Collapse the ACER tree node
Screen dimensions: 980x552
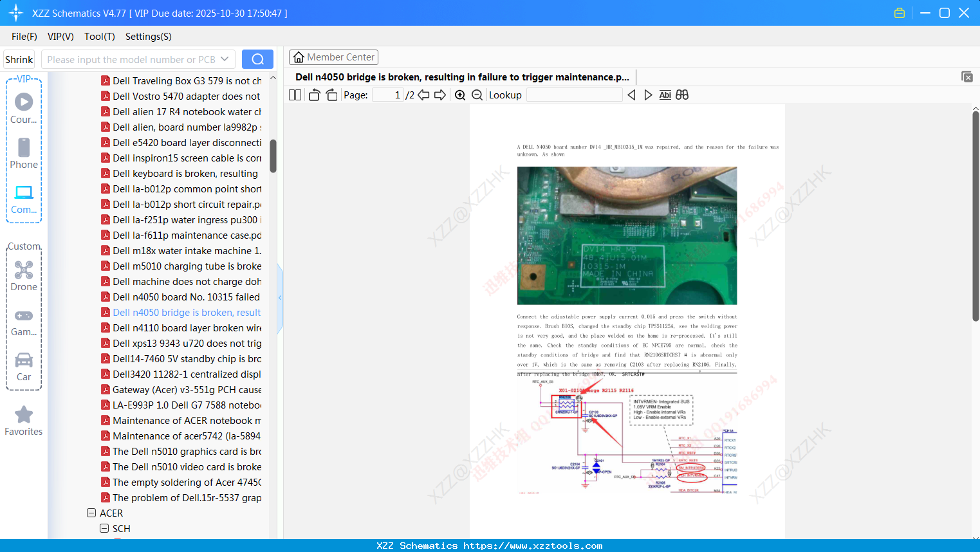[x=91, y=513]
